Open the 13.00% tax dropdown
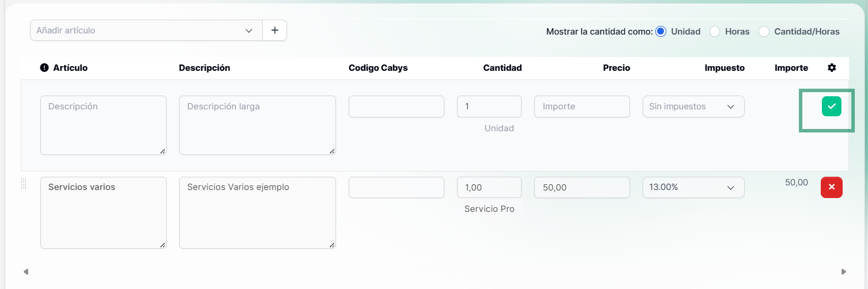This screenshot has width=868, height=289. (693, 188)
